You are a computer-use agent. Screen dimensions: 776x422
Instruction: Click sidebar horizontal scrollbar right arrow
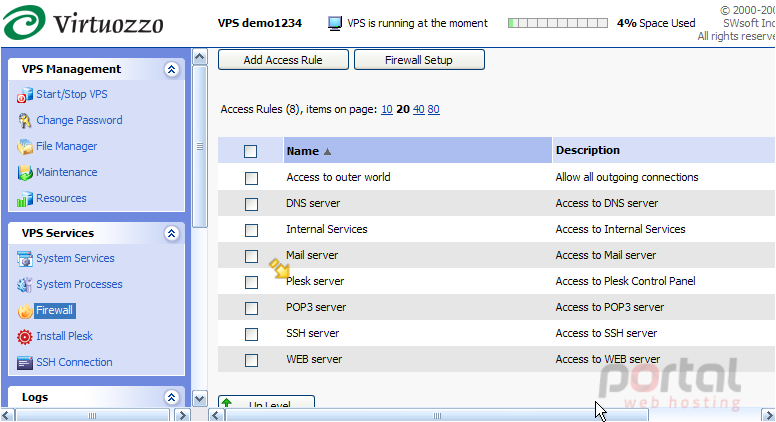click(182, 415)
